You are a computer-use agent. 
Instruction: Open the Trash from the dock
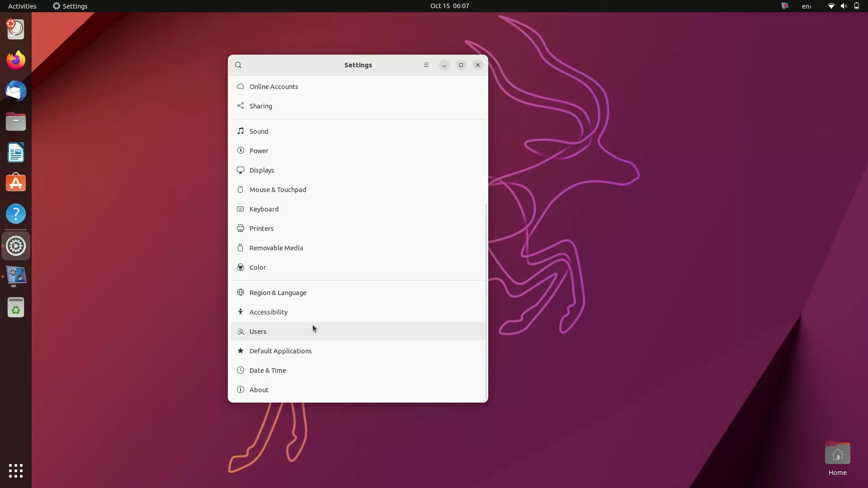click(16, 307)
